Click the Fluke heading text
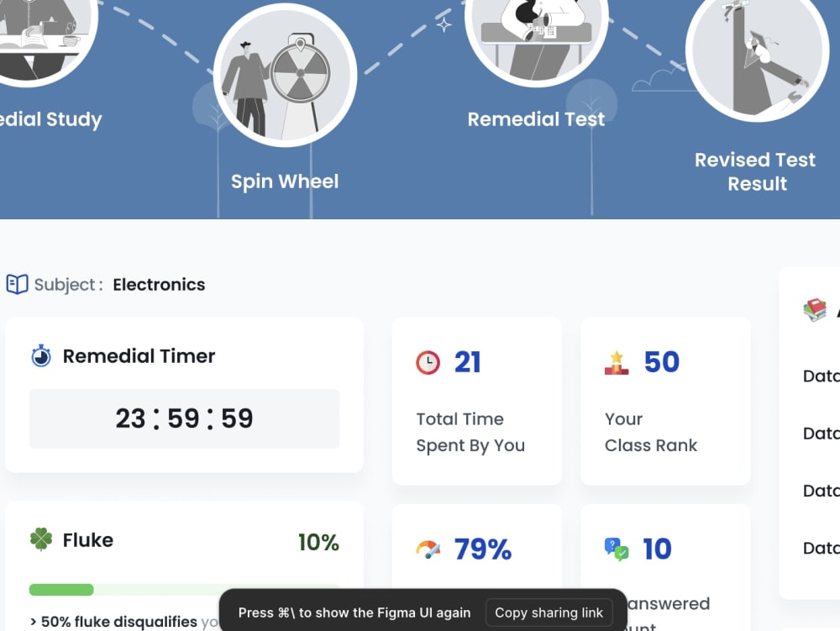The height and width of the screenshot is (631, 840). (88, 540)
